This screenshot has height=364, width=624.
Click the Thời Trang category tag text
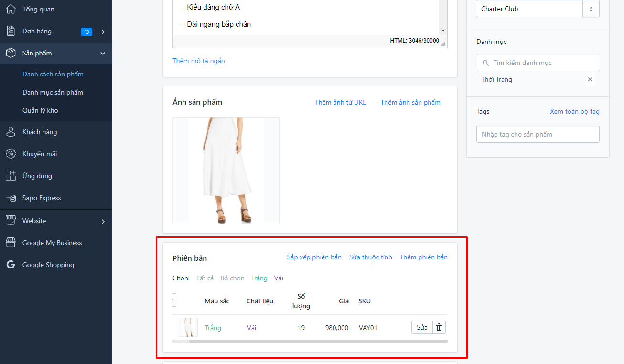pyautogui.click(x=496, y=79)
